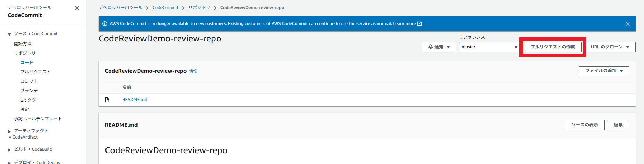Click the 編集 button for README
644x164 pixels.
tap(618, 125)
